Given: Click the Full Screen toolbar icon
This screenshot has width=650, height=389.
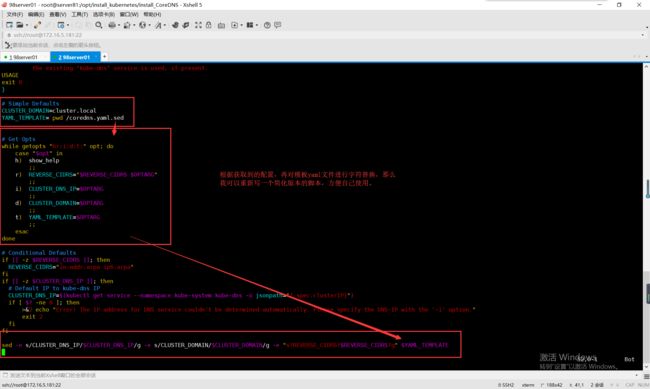Looking at the screenshot, I should point(198,25).
